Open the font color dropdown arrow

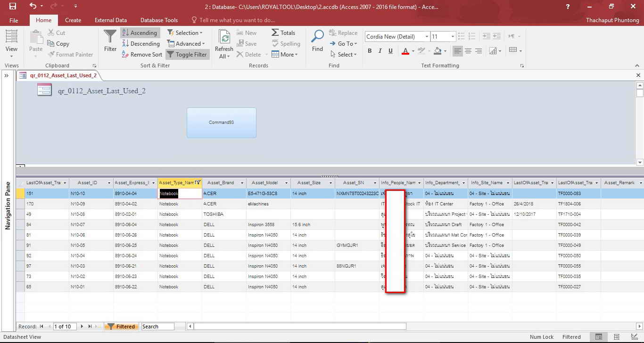(x=413, y=51)
